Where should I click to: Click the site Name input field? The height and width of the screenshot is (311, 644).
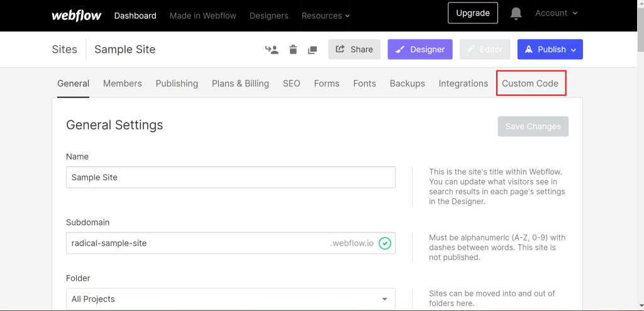[x=230, y=178]
